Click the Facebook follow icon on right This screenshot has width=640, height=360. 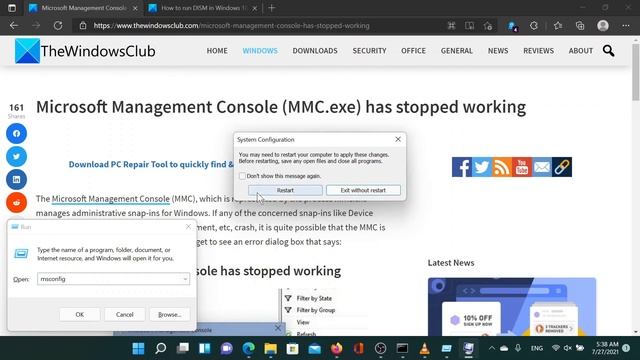[x=462, y=167]
